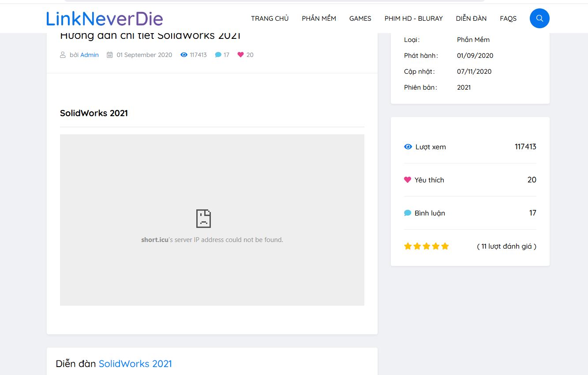This screenshot has width=588, height=375.
Task: Open the TRANG CHỦ menu
Action: [x=270, y=19]
